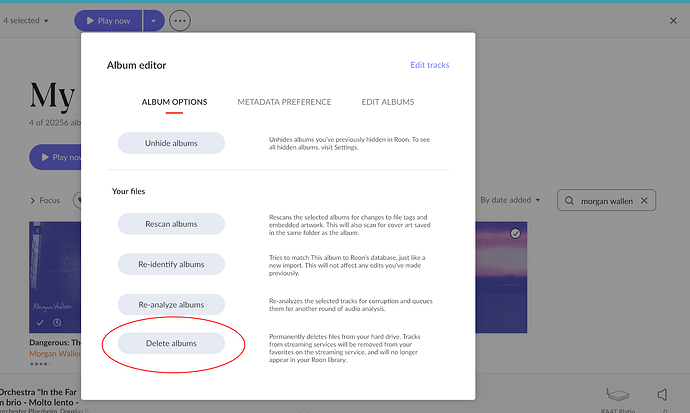
Task: Click the three-dot more options icon
Action: tap(180, 20)
